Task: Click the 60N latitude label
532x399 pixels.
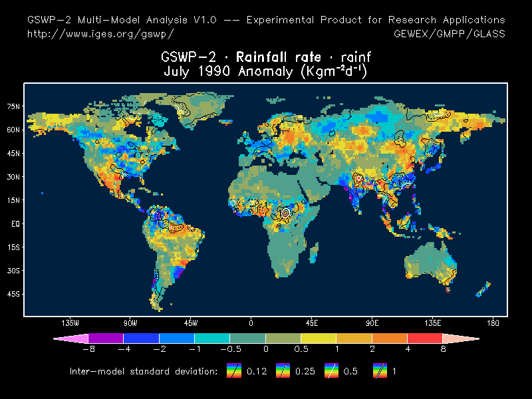Action: tap(13, 130)
